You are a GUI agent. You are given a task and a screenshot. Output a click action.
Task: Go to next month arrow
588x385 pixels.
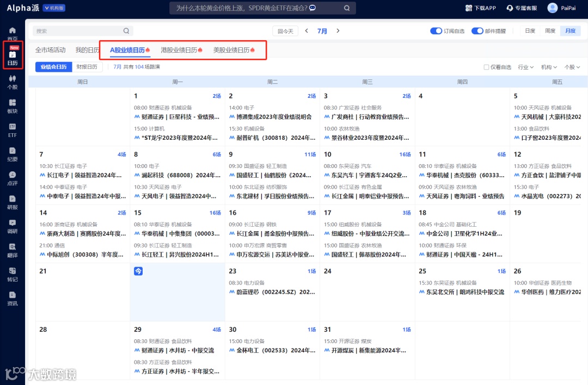[x=338, y=30]
